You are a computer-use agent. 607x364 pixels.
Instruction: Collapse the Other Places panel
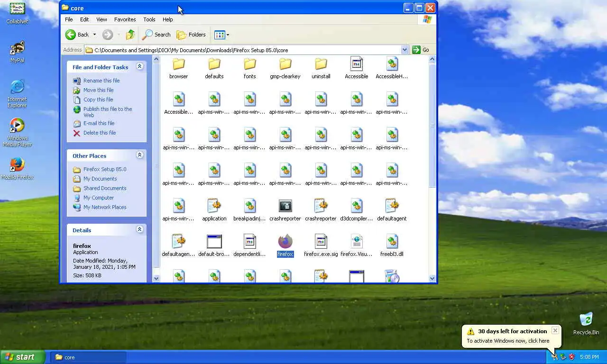click(139, 155)
